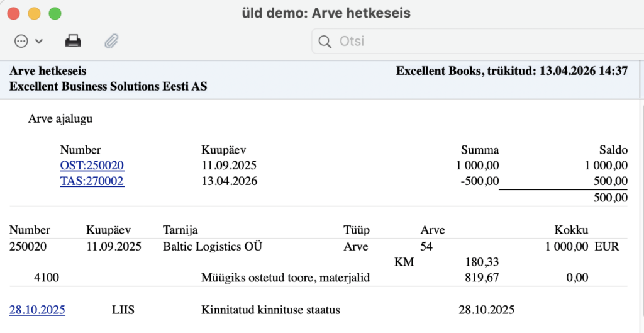Click the window title 'üld demo: Arve hetkeseis'
Viewport: 644px width, 333px height.
tap(322, 13)
